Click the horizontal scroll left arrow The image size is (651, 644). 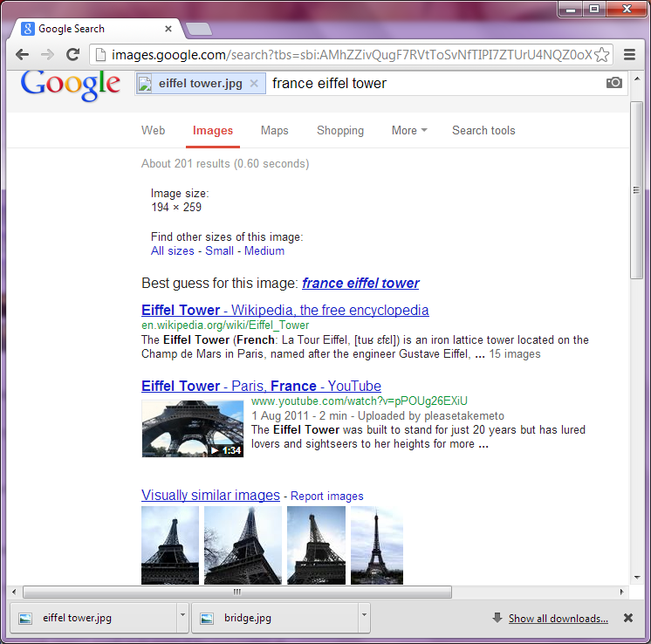(14, 592)
